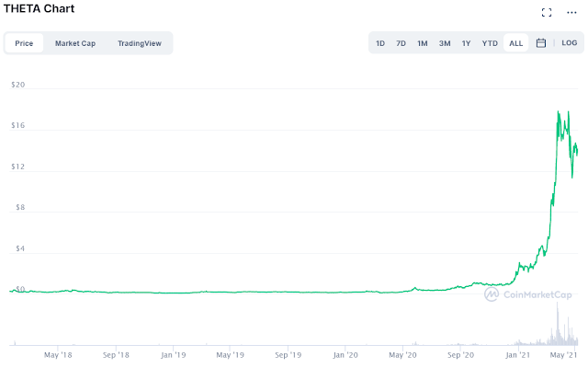588x368 pixels.
Task: Open the fullscreen chart view icon
Action: tap(547, 12)
